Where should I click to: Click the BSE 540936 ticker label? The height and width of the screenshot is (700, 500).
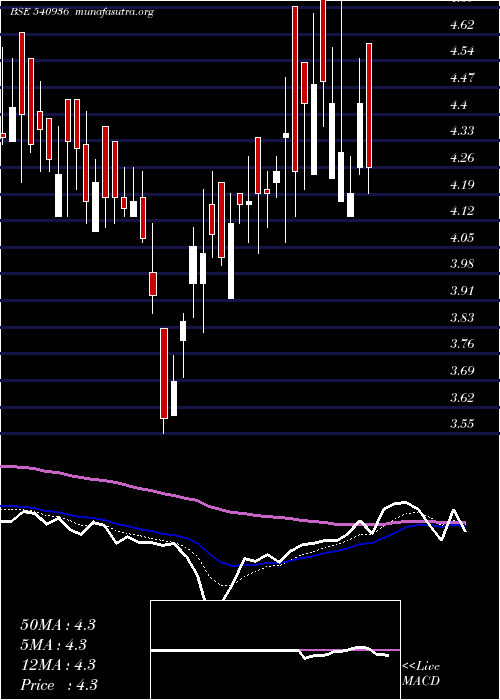39,12
